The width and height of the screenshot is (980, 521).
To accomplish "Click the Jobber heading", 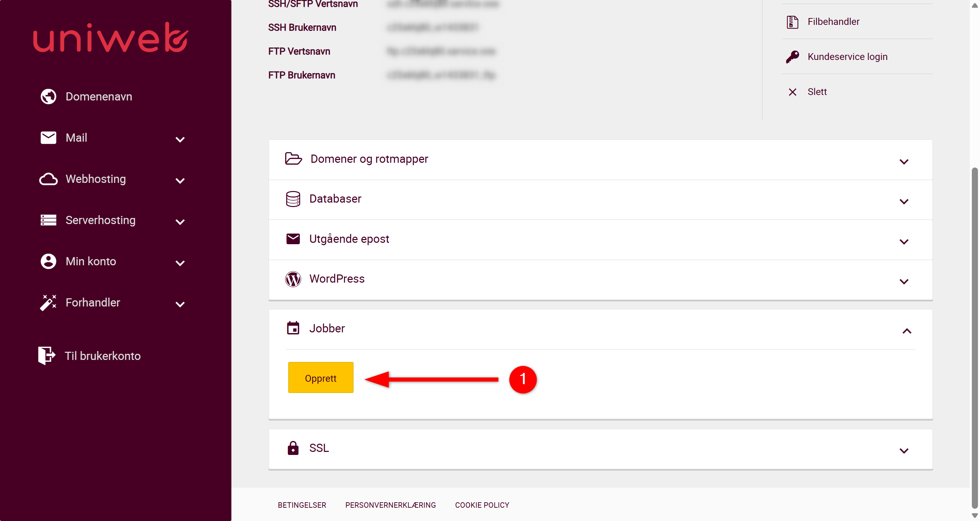I will (327, 328).
